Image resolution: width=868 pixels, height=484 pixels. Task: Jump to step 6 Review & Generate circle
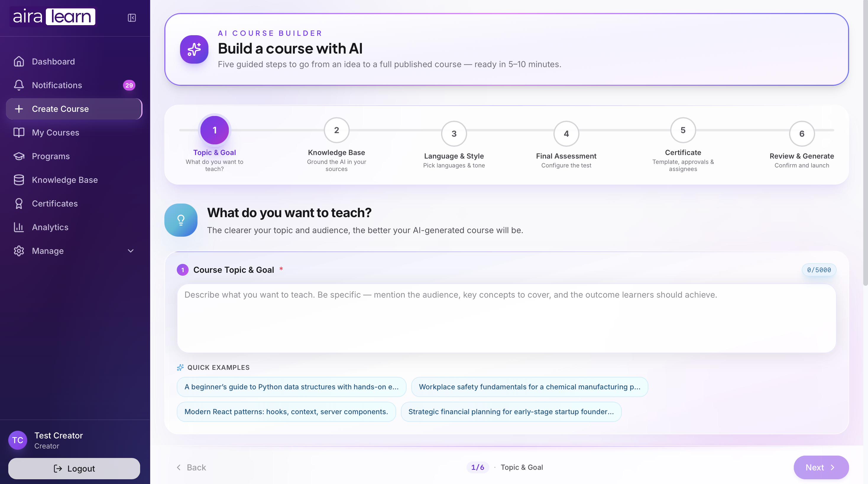[802, 133]
